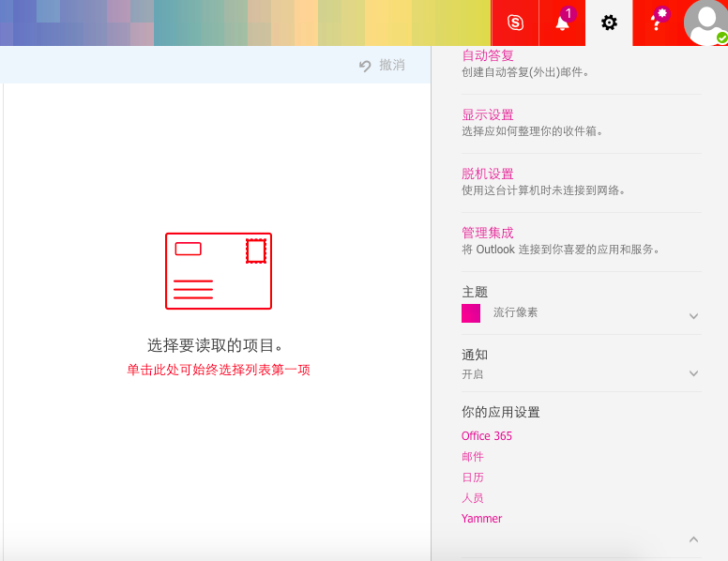Viewport: 728px width, 561px height.
Task: Open 管理集成 manage integrations
Action: click(x=488, y=233)
